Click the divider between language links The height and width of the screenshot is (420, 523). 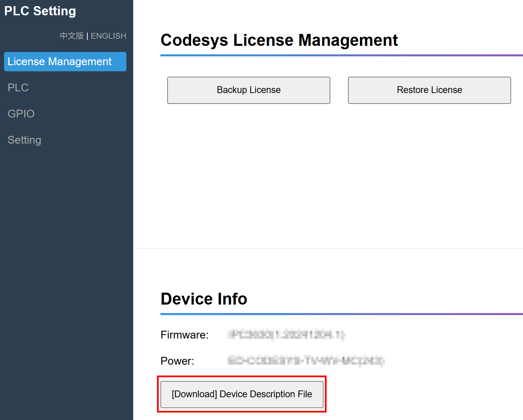[x=87, y=36]
